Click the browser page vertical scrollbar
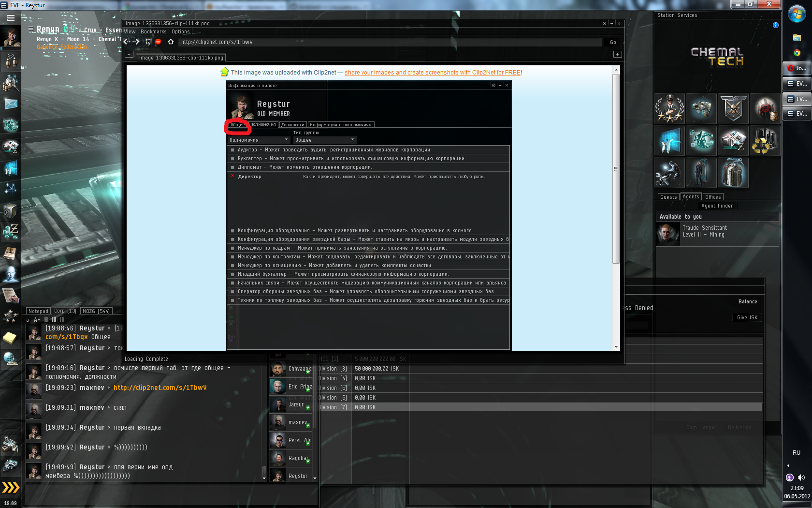The height and width of the screenshot is (508, 812). pos(616,169)
